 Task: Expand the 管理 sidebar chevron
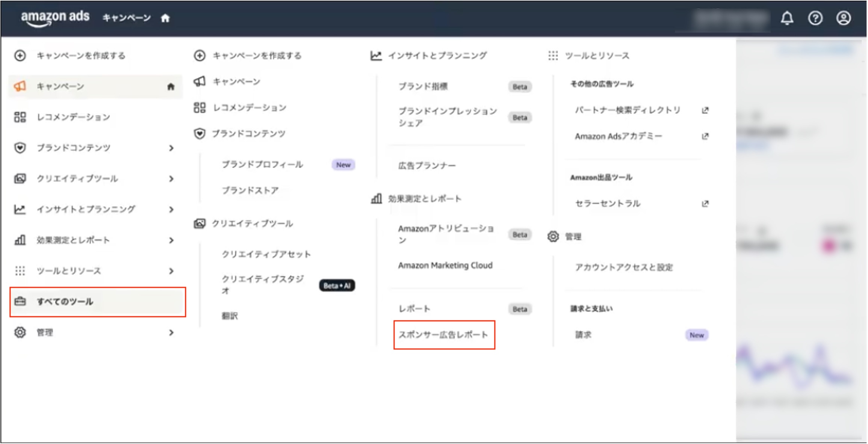(171, 333)
